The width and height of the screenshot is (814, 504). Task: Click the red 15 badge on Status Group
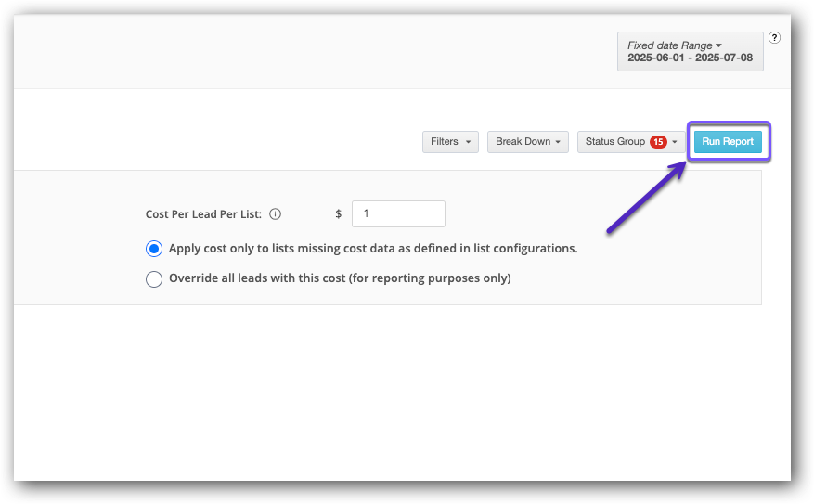coord(658,142)
